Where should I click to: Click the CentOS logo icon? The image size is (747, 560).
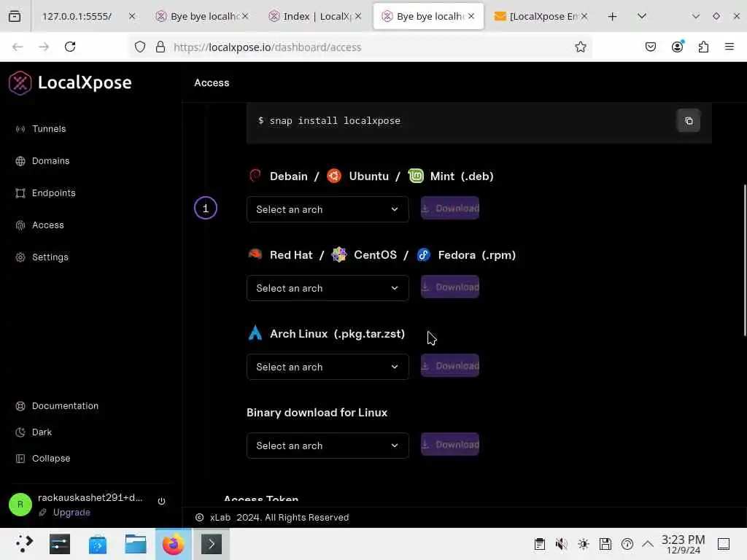click(x=338, y=254)
